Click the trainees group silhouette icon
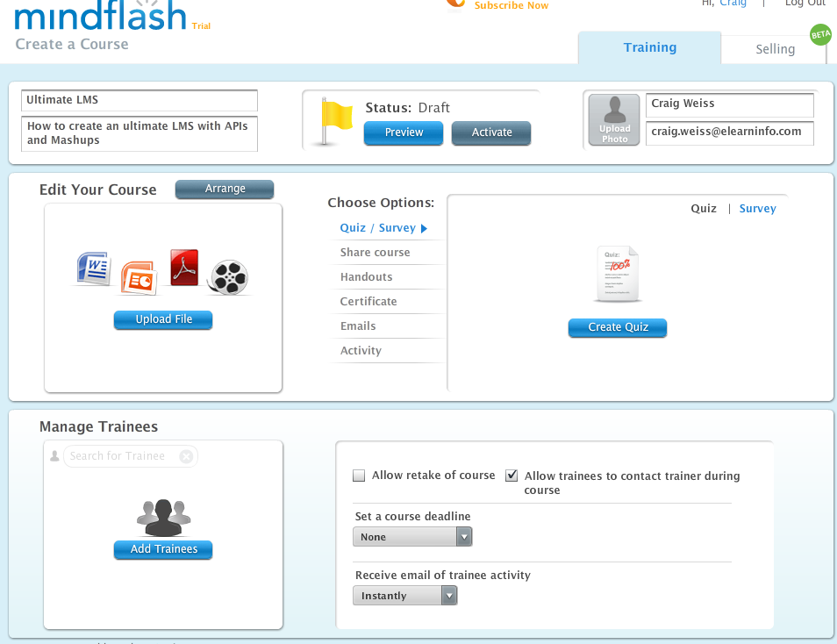 [x=163, y=518]
